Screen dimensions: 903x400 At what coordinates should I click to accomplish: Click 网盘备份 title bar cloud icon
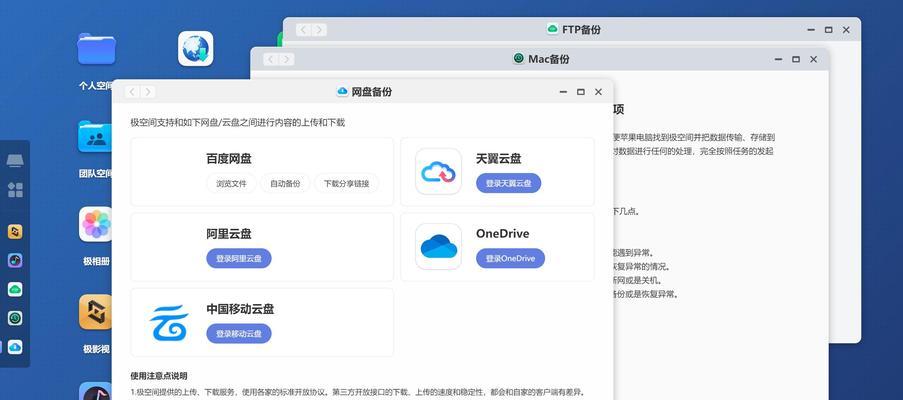[x=343, y=92]
